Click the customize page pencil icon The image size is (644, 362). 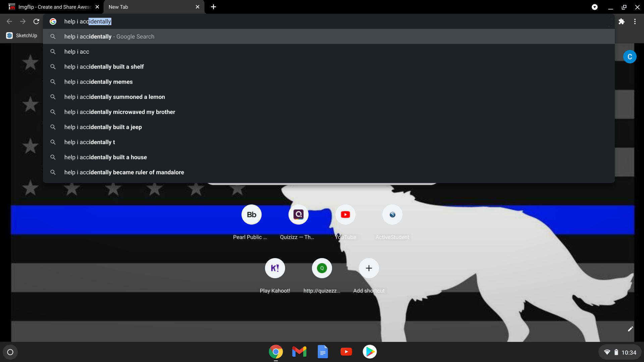[x=630, y=329]
